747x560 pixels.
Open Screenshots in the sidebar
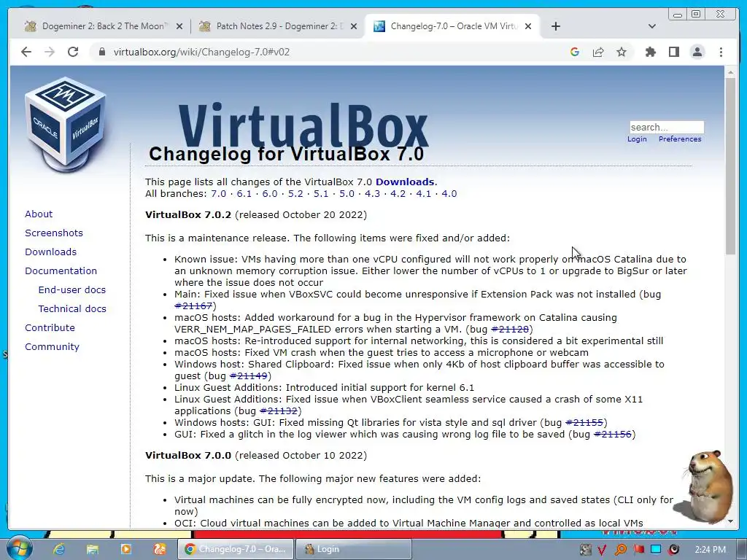tap(54, 233)
